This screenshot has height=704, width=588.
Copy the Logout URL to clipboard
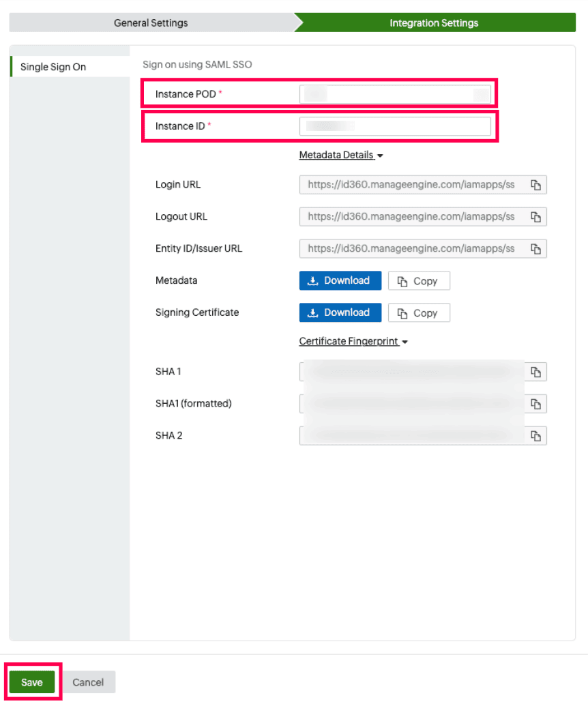[x=536, y=216]
